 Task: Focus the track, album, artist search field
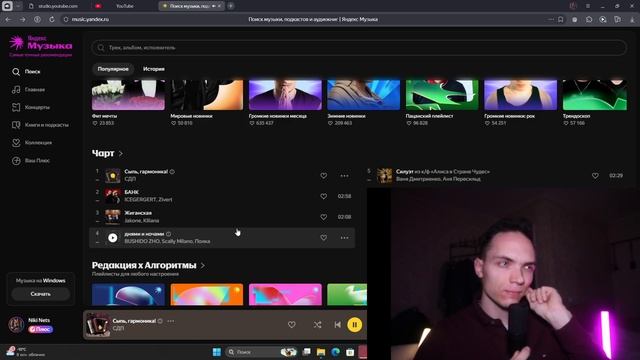tap(359, 48)
